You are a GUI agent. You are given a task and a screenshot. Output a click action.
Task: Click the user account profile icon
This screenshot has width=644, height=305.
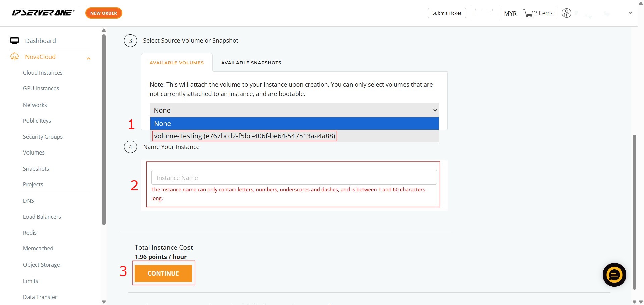tap(566, 13)
